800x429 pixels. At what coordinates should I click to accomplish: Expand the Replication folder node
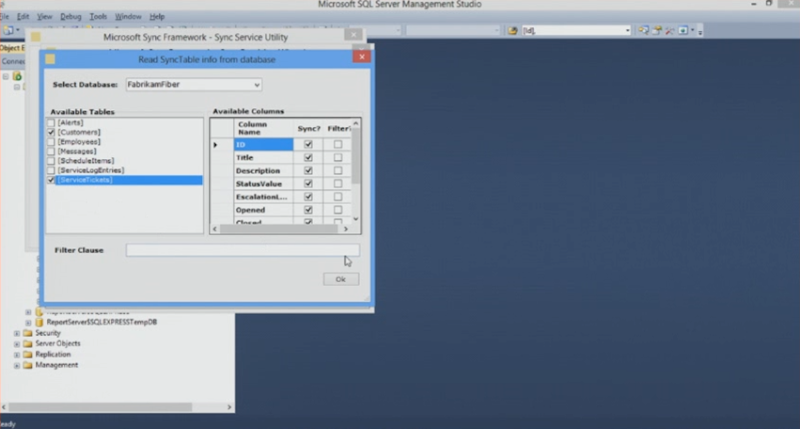(17, 355)
